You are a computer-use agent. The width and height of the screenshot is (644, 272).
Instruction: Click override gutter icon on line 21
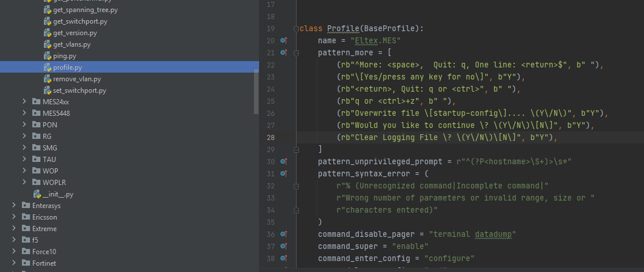tap(283, 52)
